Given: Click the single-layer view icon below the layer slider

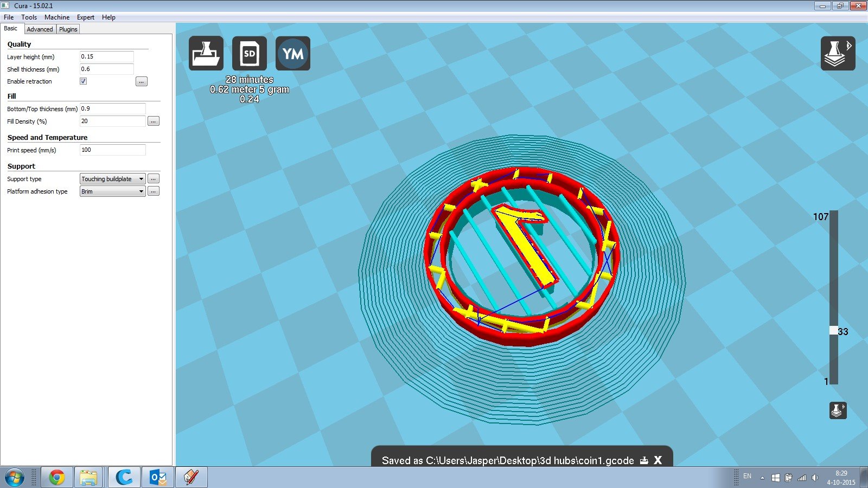Looking at the screenshot, I should (x=838, y=410).
